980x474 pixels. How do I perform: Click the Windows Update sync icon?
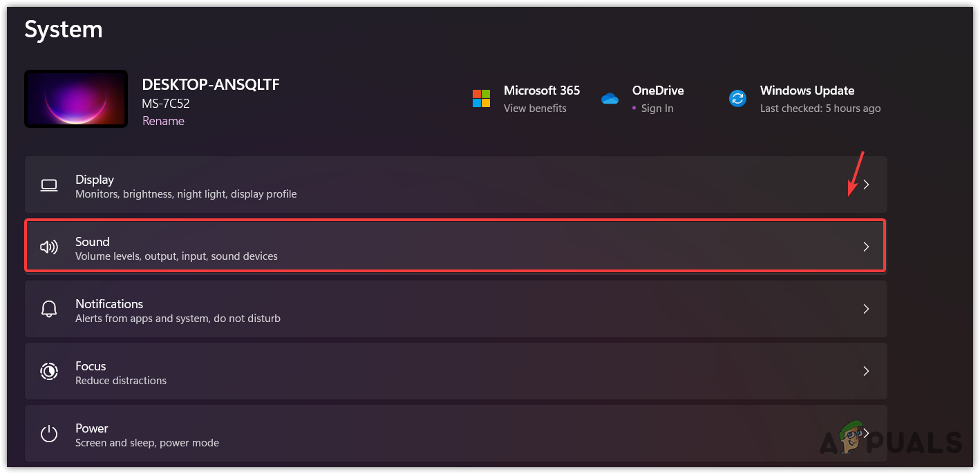[x=737, y=98]
